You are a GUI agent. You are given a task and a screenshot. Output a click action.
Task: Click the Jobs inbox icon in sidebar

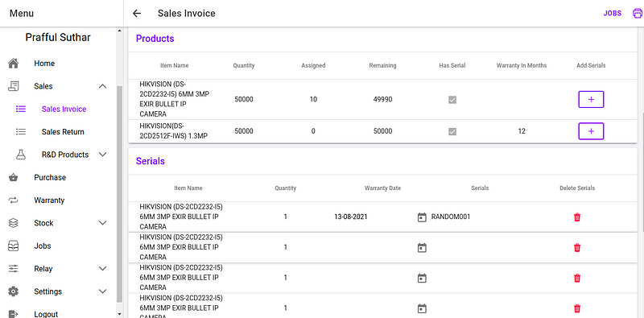point(14,246)
